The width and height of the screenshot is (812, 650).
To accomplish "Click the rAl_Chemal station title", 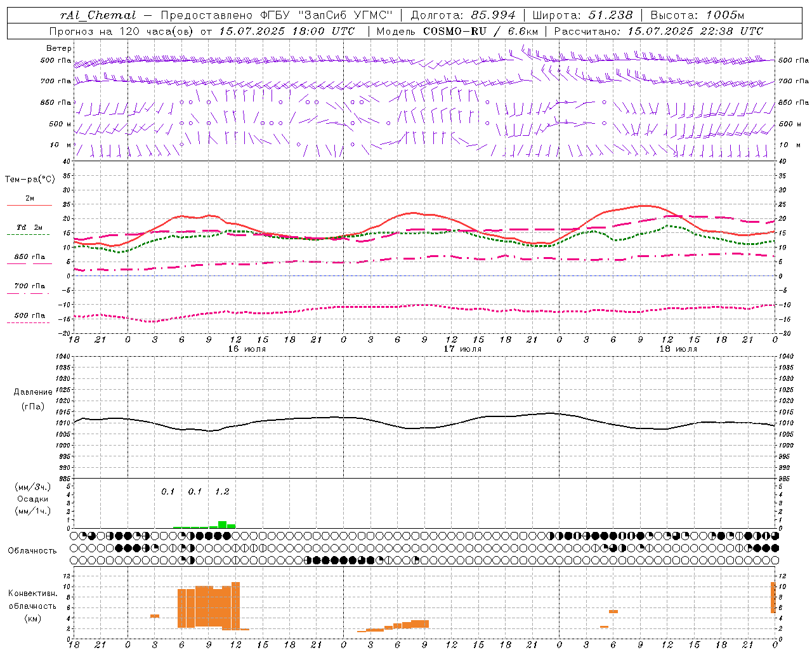I will 98,15.
